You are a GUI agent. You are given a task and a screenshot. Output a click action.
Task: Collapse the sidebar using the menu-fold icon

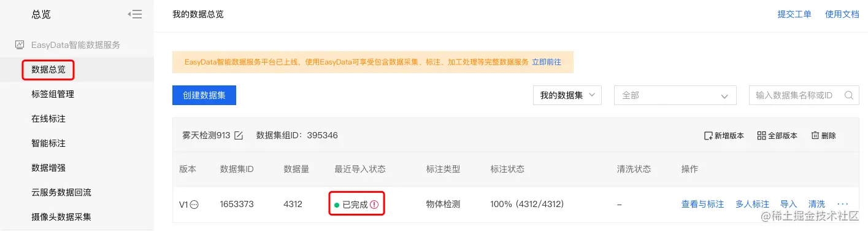135,14
